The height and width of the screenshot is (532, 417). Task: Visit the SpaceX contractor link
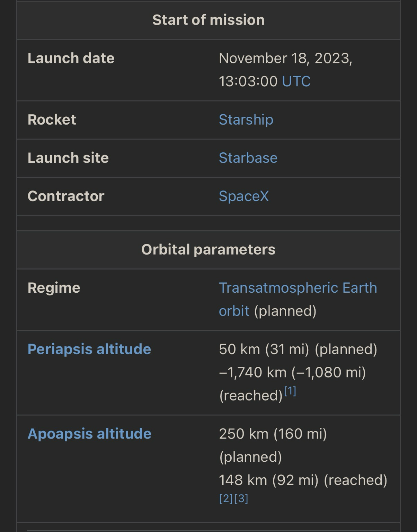coord(243,196)
